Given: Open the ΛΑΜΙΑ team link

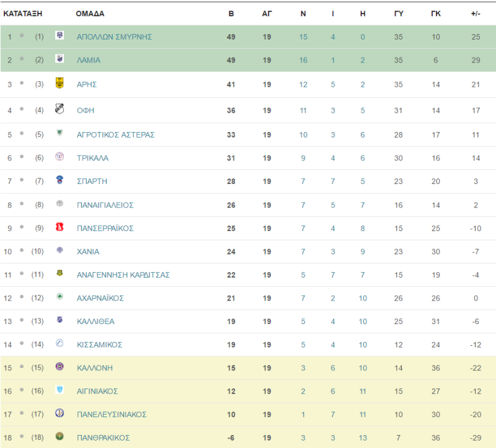Looking at the screenshot, I should coord(89,60).
